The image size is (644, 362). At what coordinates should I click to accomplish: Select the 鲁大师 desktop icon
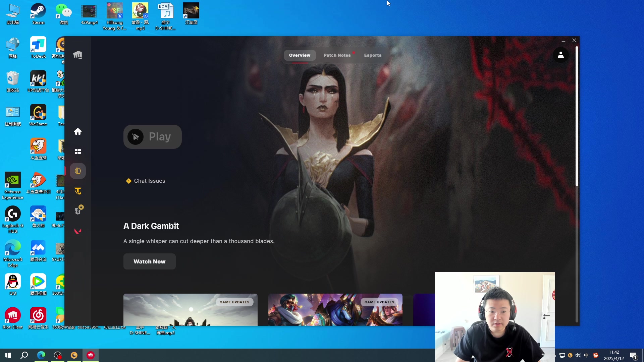click(38, 217)
